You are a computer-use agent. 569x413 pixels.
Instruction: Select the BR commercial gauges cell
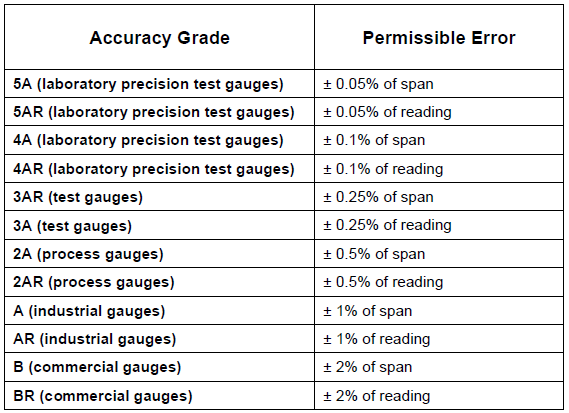(159, 396)
